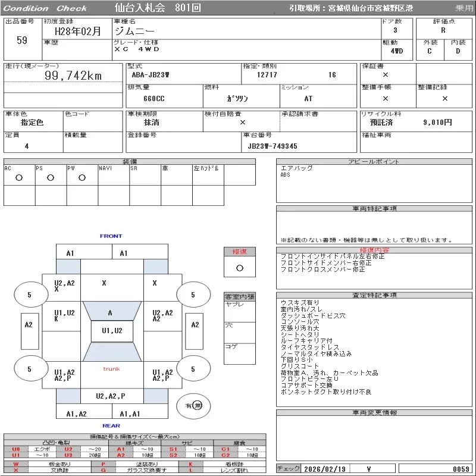Click the top-left tire circle marked 5
This screenshot has width=476, height=476.
point(29,295)
